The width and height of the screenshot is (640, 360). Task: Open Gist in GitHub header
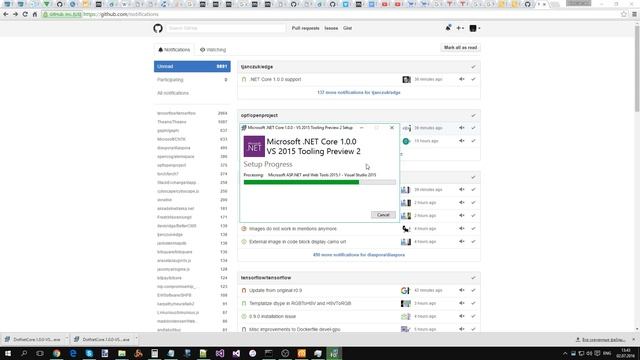(347, 28)
